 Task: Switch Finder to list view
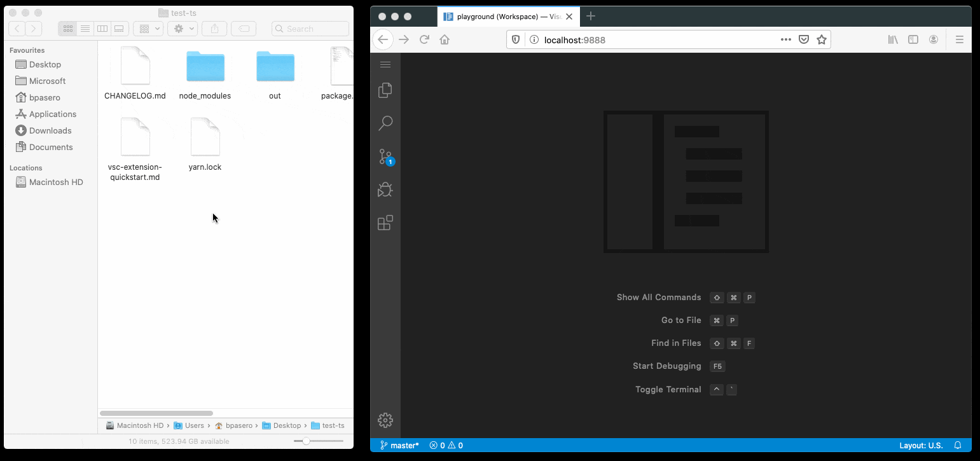pyautogui.click(x=85, y=28)
